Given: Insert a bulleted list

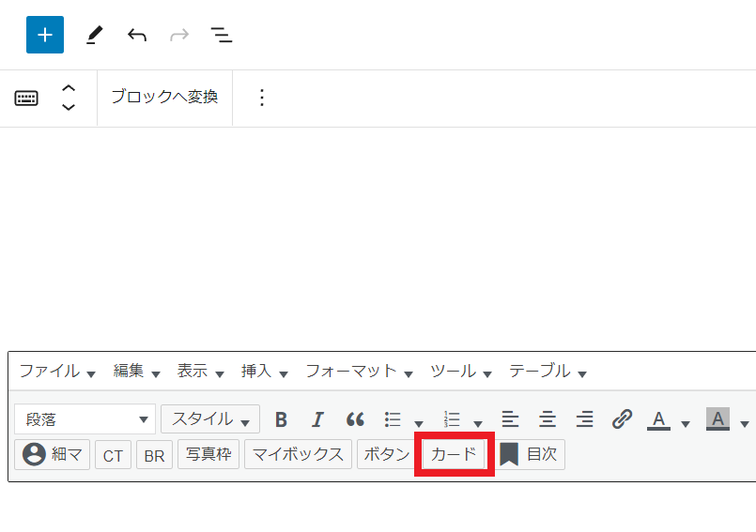Looking at the screenshot, I should [393, 419].
